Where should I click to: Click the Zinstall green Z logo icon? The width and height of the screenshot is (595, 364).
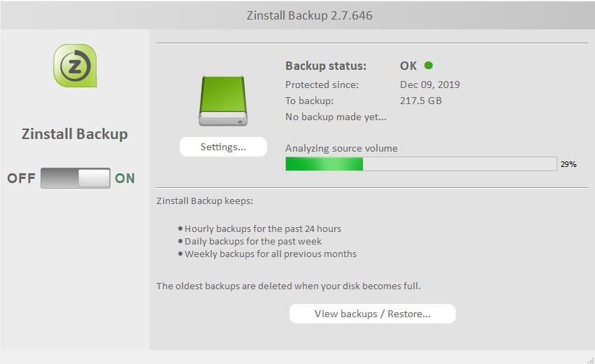75,66
